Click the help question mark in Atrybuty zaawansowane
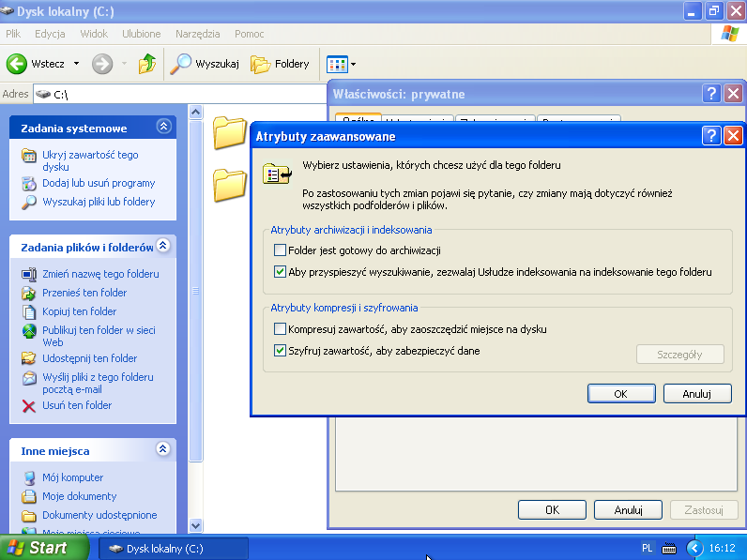Viewport: 747px width, 560px height. tap(711, 136)
